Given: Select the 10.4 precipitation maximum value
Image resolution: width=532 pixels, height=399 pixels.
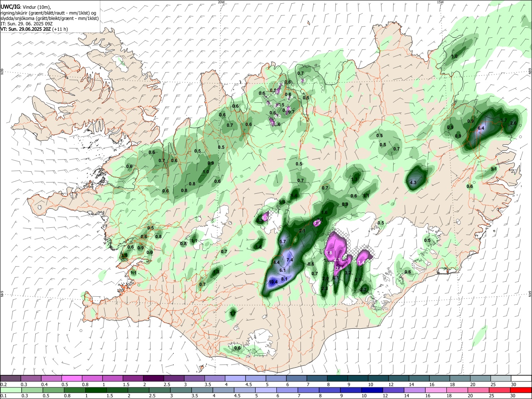Looking at the screenshot, I should [x=273, y=282].
